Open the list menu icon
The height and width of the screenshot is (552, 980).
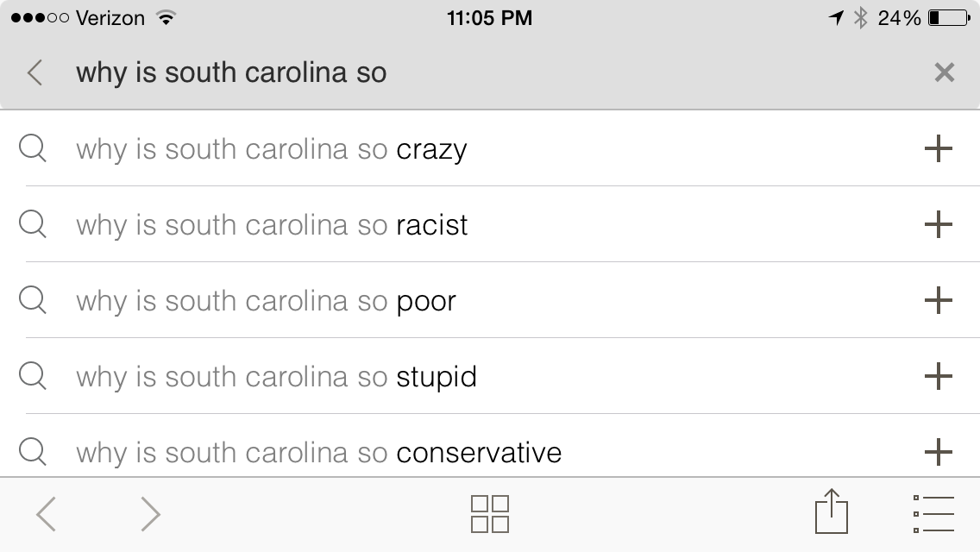(x=933, y=514)
